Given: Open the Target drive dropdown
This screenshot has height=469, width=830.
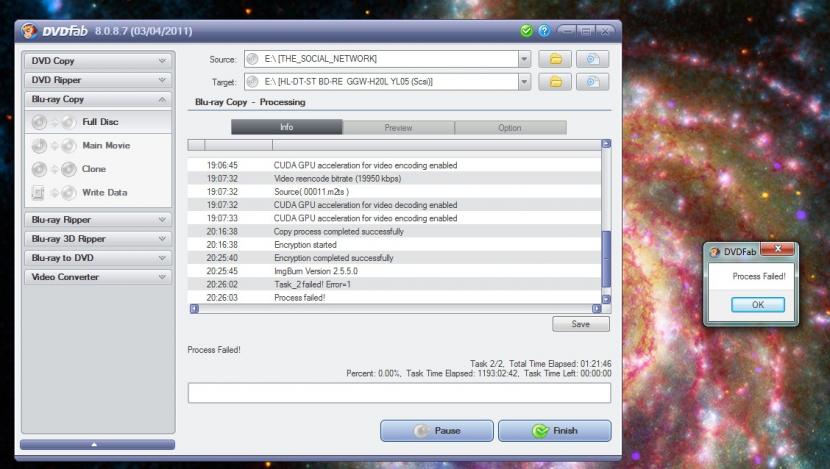Looking at the screenshot, I should point(525,81).
